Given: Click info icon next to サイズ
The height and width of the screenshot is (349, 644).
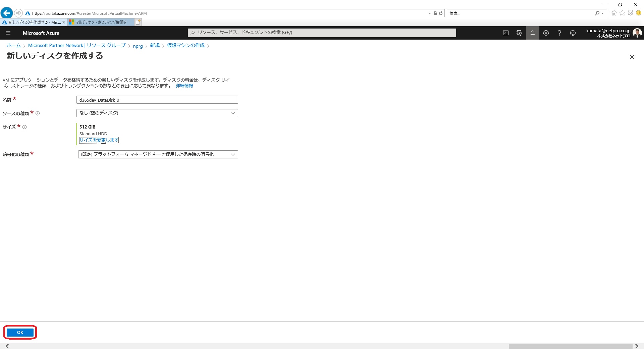Looking at the screenshot, I should click(x=24, y=127).
